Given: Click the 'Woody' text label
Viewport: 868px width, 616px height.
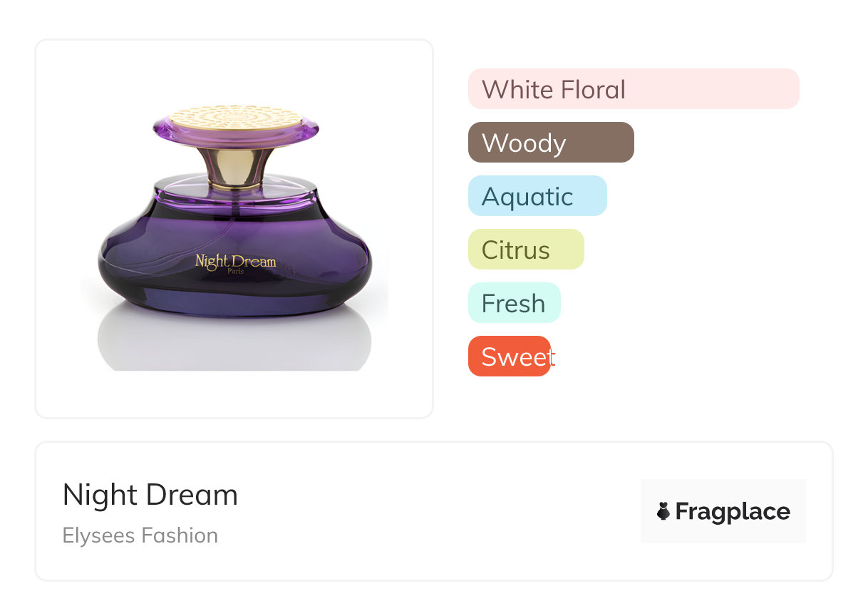Looking at the screenshot, I should point(524,143).
